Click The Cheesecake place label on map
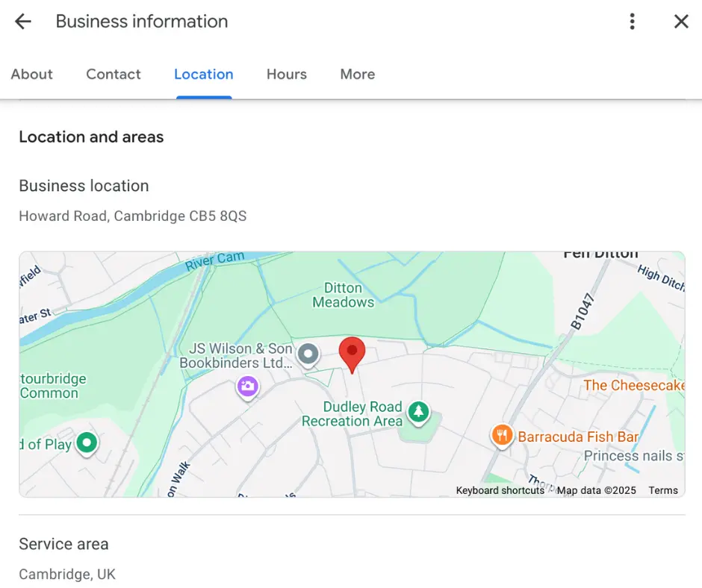Screen dimensions: 702x588 tap(634, 385)
